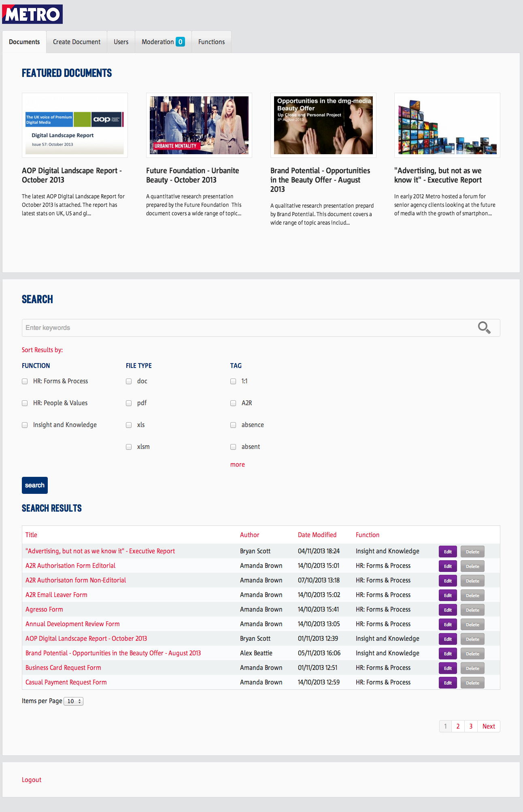This screenshot has height=812, width=523.
Task: Open AOP Digital Landscape Report thumbnail
Action: coord(75,125)
